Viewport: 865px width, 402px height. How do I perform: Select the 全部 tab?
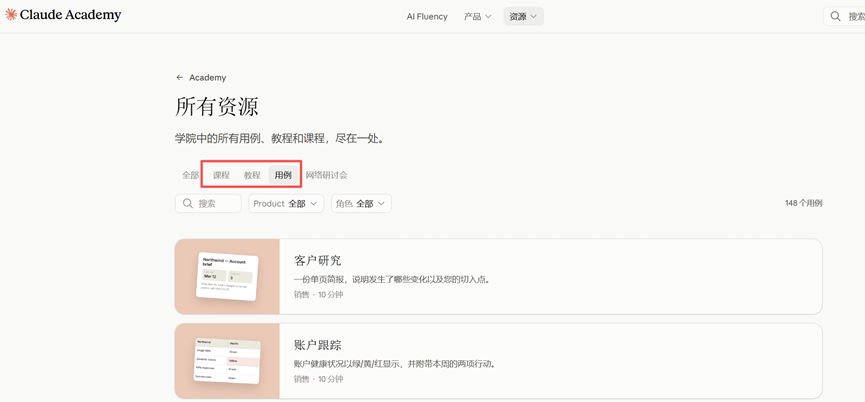190,175
